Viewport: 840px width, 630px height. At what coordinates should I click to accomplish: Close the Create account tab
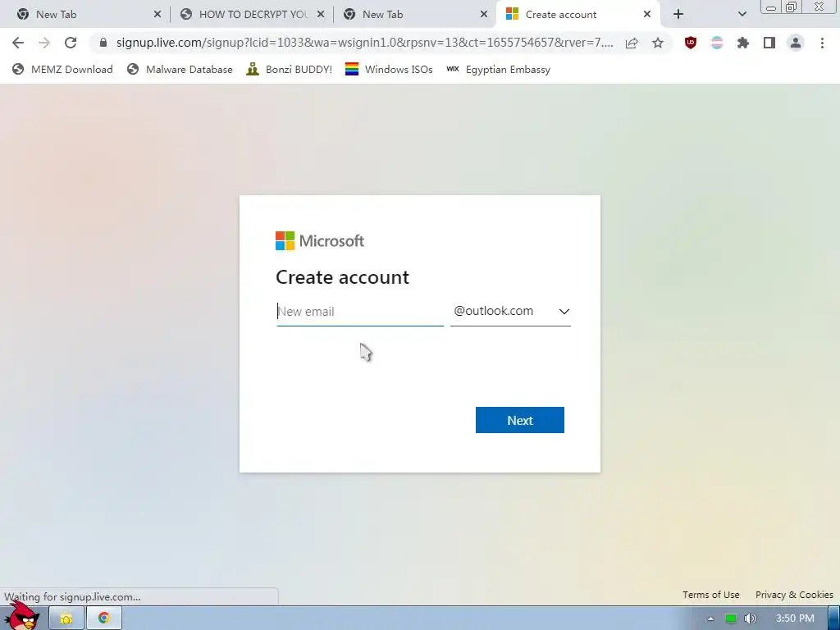coord(647,15)
